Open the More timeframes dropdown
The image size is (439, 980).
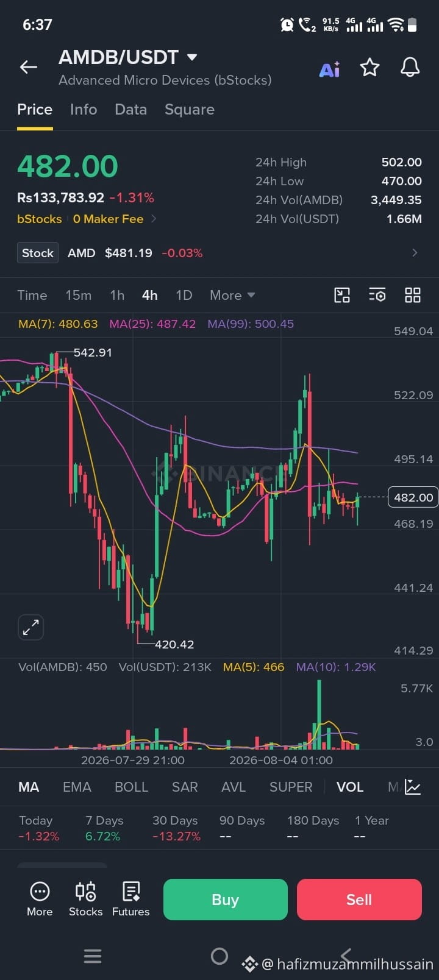(x=232, y=295)
